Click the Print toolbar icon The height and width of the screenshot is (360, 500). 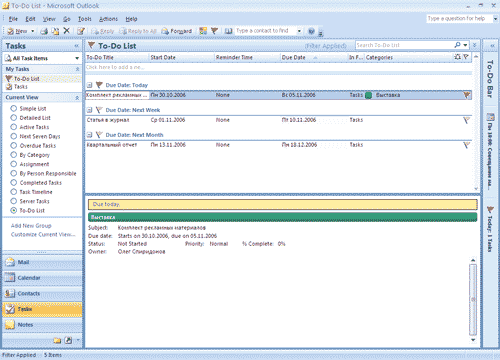point(44,31)
